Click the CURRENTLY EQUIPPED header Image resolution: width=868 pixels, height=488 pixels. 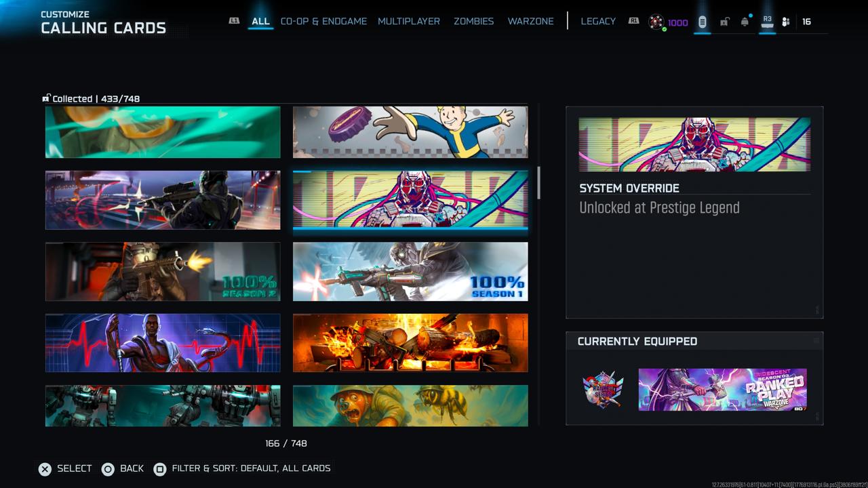637,342
